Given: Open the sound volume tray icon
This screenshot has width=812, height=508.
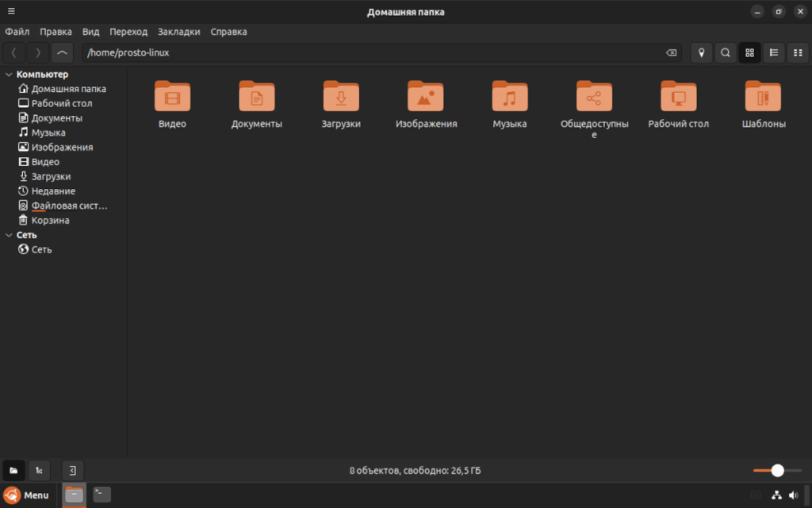Looking at the screenshot, I should pyautogui.click(x=793, y=495).
